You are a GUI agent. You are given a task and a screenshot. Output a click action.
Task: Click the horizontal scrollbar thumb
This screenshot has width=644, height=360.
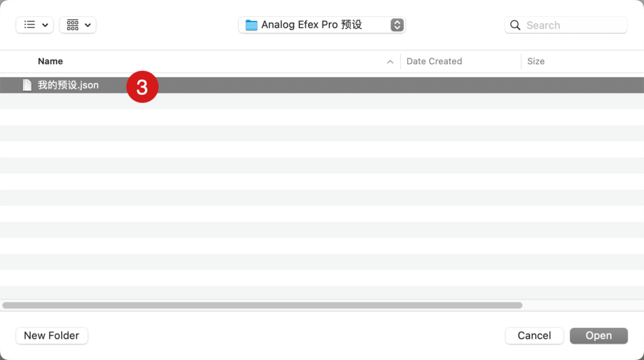point(262,305)
